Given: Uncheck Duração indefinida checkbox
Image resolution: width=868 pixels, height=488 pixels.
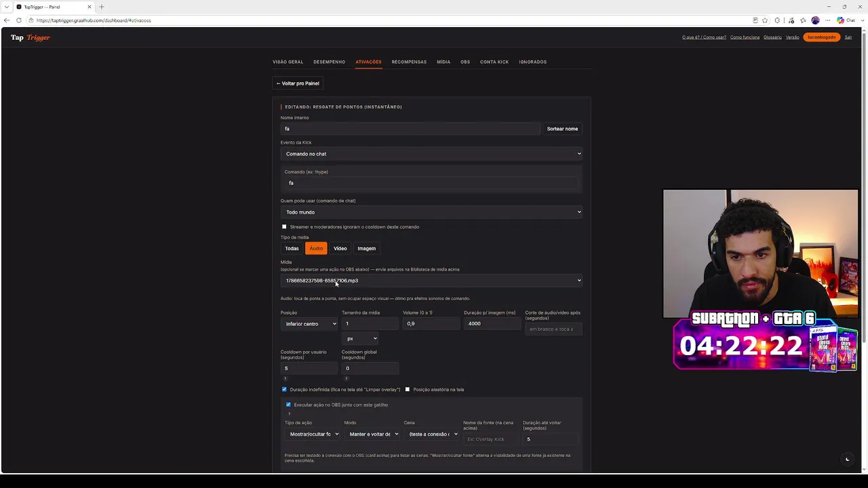Looking at the screenshot, I should click(284, 390).
